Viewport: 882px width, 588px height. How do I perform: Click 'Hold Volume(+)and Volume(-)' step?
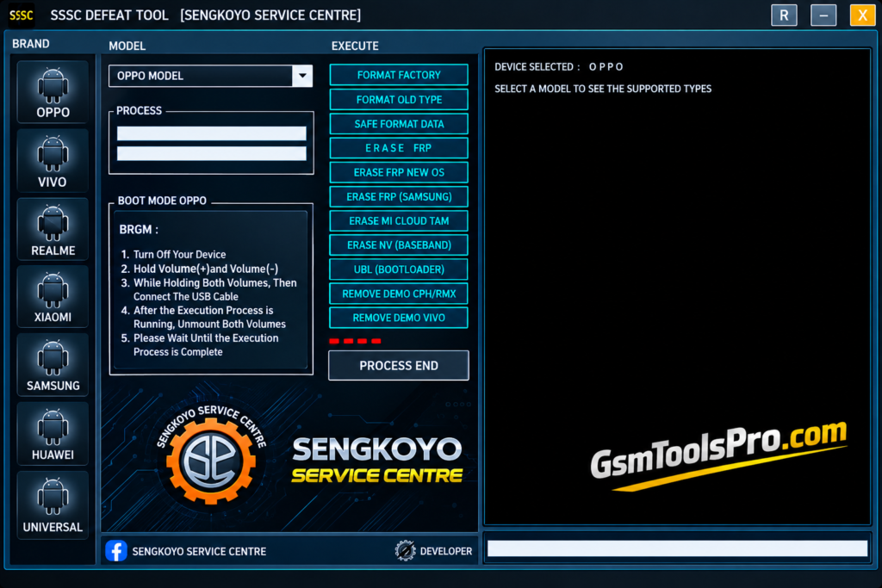coord(206,269)
